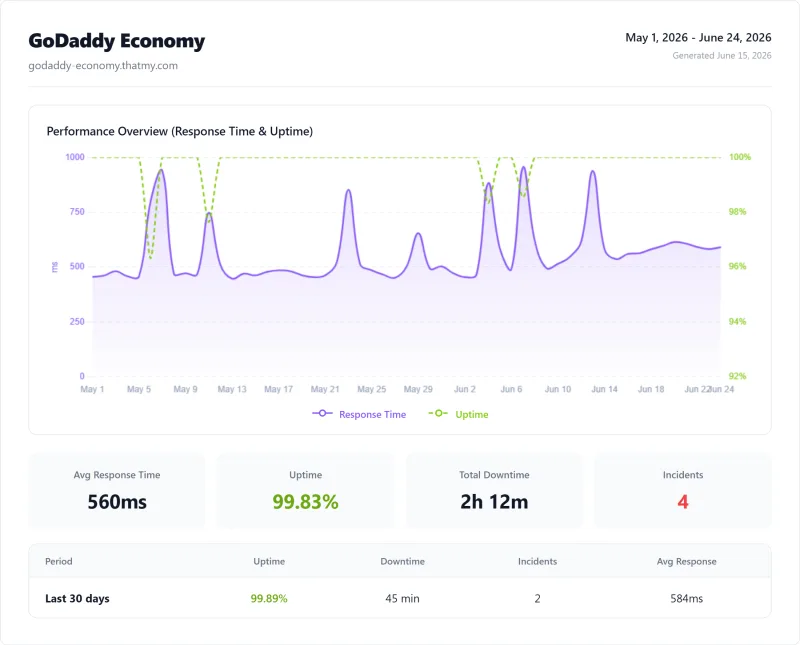Image resolution: width=800 pixels, height=645 pixels.
Task: Click the 94% uptime axis label
Action: click(x=737, y=321)
